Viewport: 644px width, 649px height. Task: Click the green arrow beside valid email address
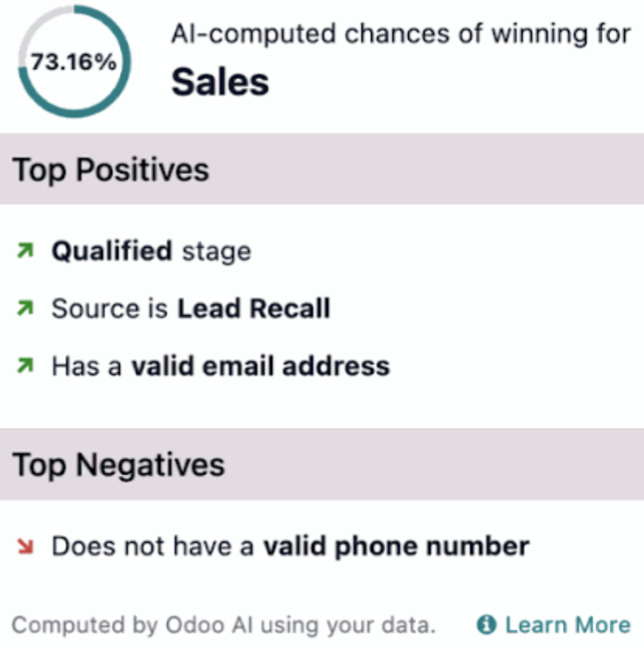[25, 366]
